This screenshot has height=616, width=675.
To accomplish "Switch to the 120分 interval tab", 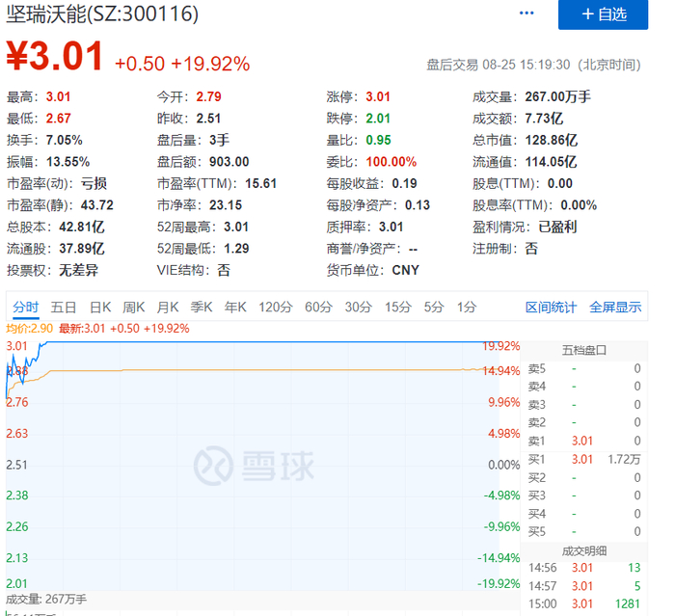I will point(275,307).
